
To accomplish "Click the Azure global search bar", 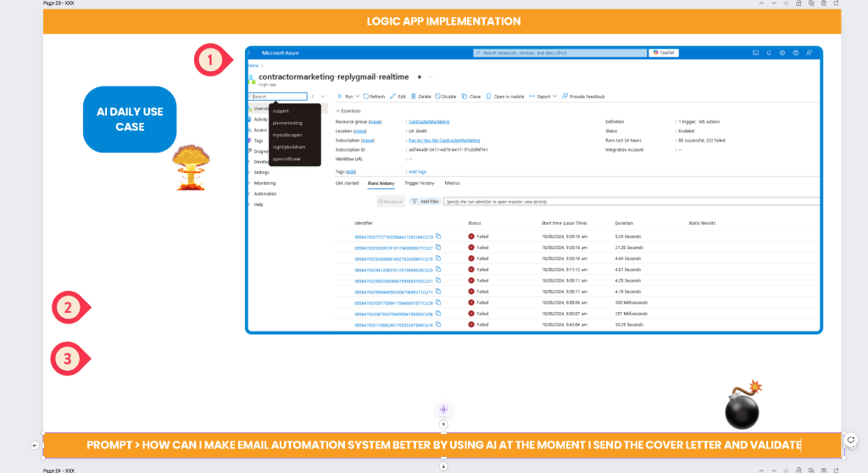I will [x=559, y=53].
